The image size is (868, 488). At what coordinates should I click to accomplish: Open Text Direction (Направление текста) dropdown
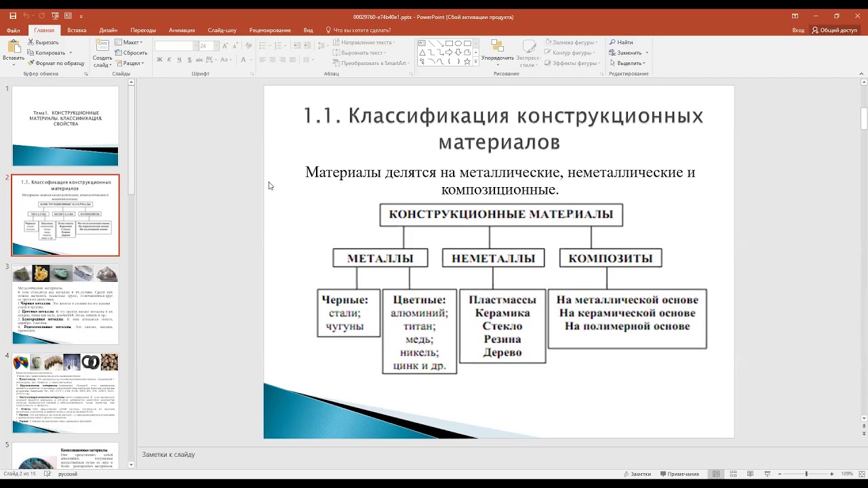pyautogui.click(x=363, y=42)
